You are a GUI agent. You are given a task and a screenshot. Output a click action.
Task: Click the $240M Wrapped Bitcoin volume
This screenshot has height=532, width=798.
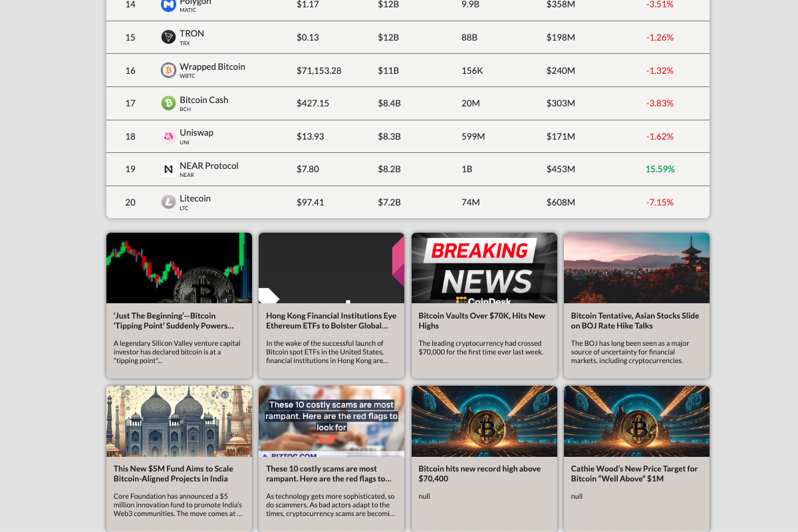pyautogui.click(x=561, y=70)
